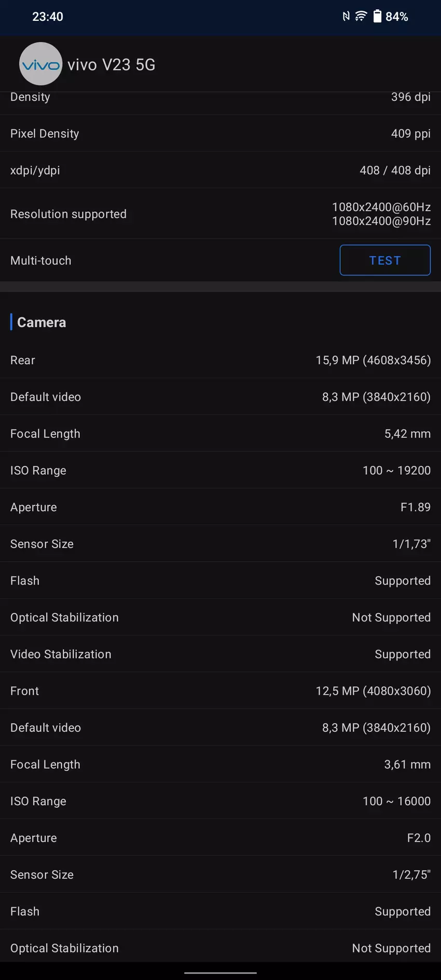Tap the Pixel Density 409 ppi row

[220, 133]
